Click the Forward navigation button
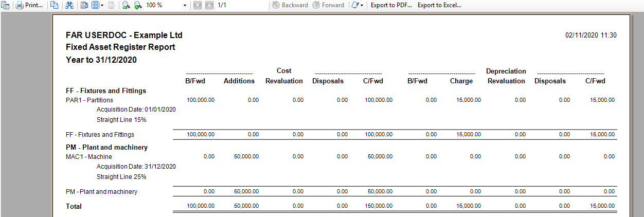Image resolution: width=644 pixels, height=217 pixels. 329,5
